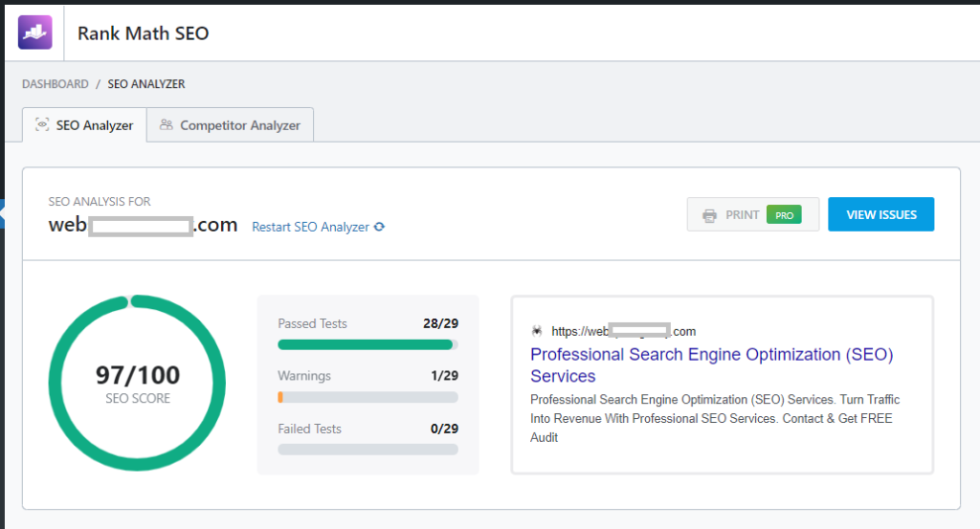
Task: Open the SEO Analyzer tab
Action: (x=84, y=125)
